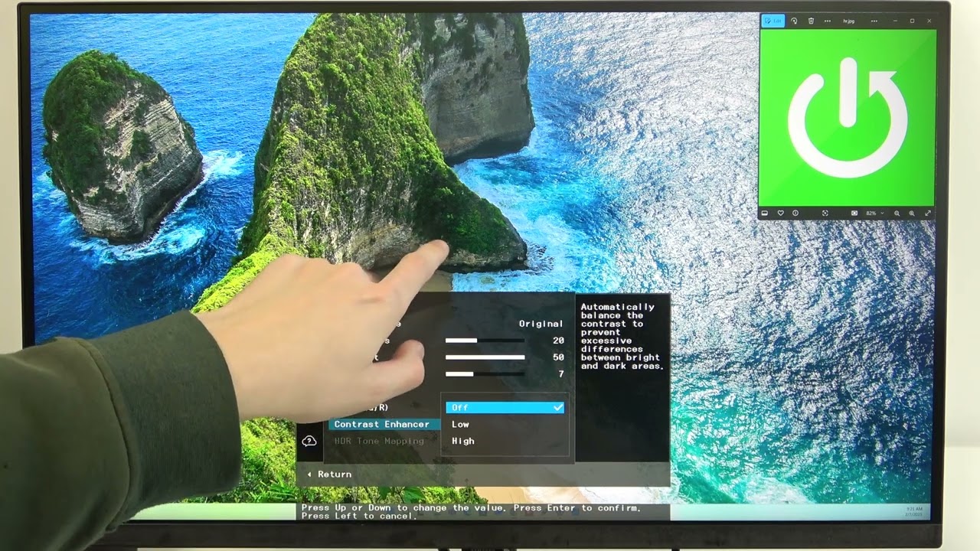Adjust the slider showing value 20
The height and width of the screenshot is (551, 980).
click(x=485, y=341)
